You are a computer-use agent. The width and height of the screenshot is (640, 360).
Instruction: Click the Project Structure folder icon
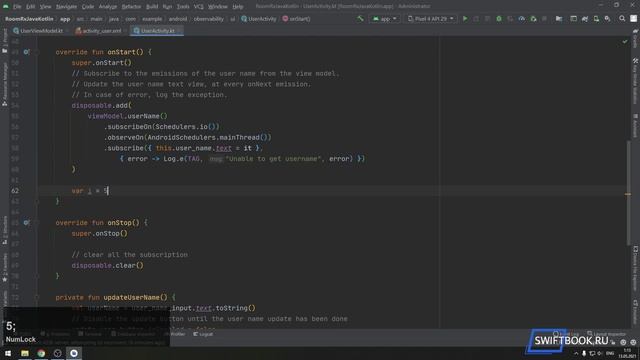(x=559, y=19)
